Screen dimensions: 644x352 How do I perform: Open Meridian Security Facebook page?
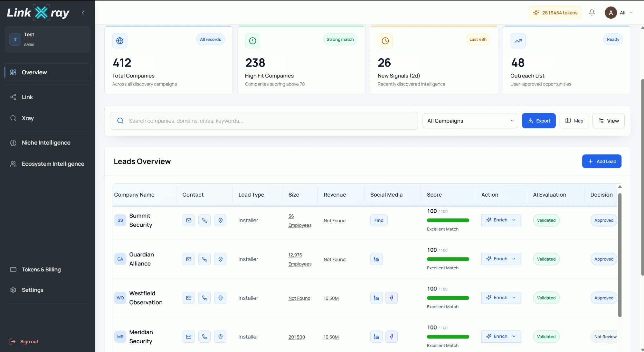[x=392, y=337]
